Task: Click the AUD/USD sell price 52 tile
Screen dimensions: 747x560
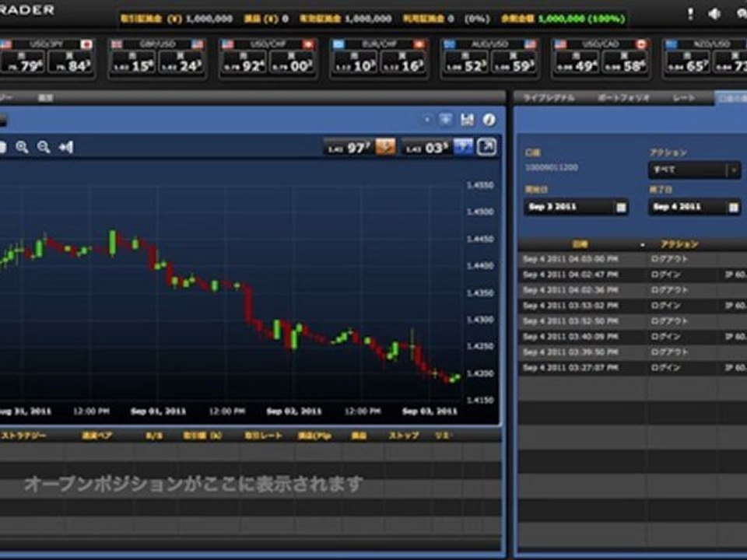Action: click(x=465, y=62)
